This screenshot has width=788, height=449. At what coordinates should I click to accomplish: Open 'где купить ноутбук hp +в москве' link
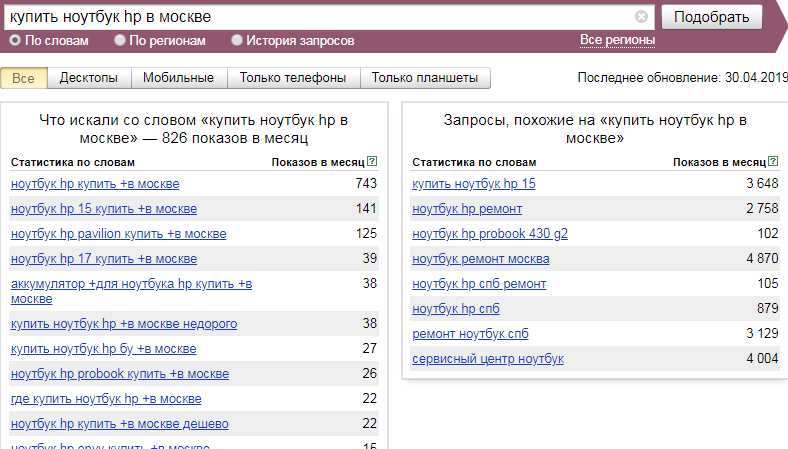[x=106, y=399]
